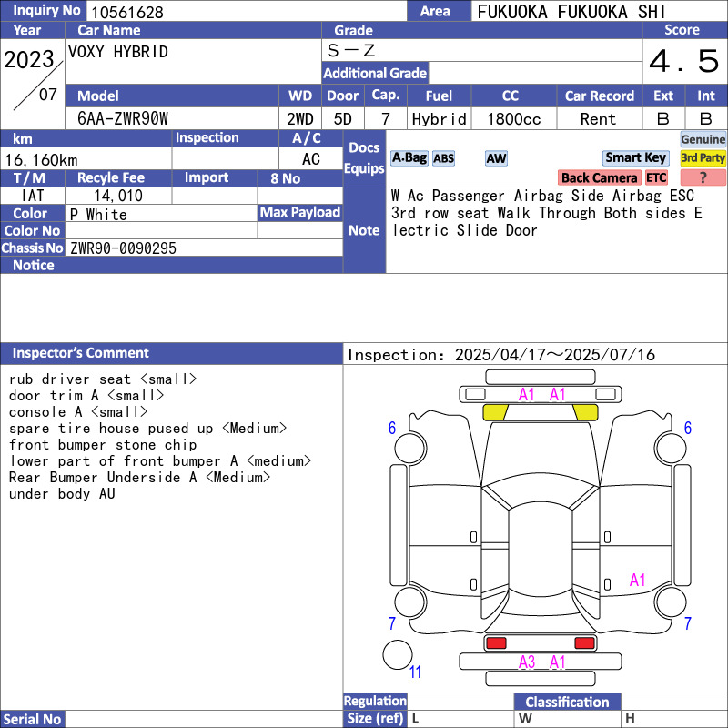The width and height of the screenshot is (728, 728).
Task: Click the spare tire circle icon
Action: [x=397, y=654]
